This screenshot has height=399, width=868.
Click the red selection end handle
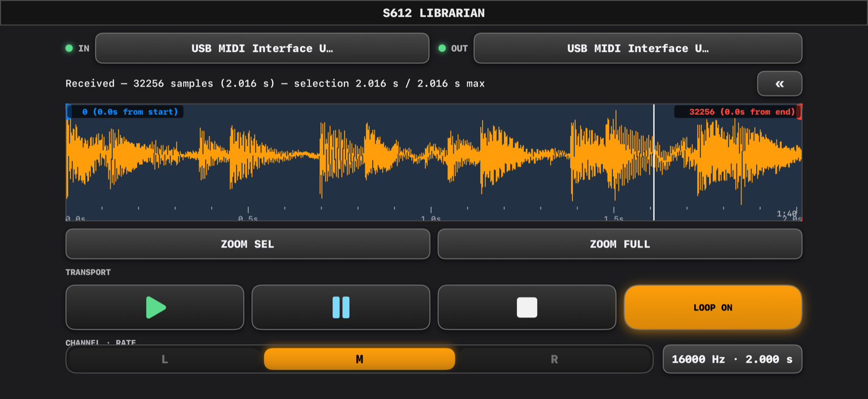point(799,112)
